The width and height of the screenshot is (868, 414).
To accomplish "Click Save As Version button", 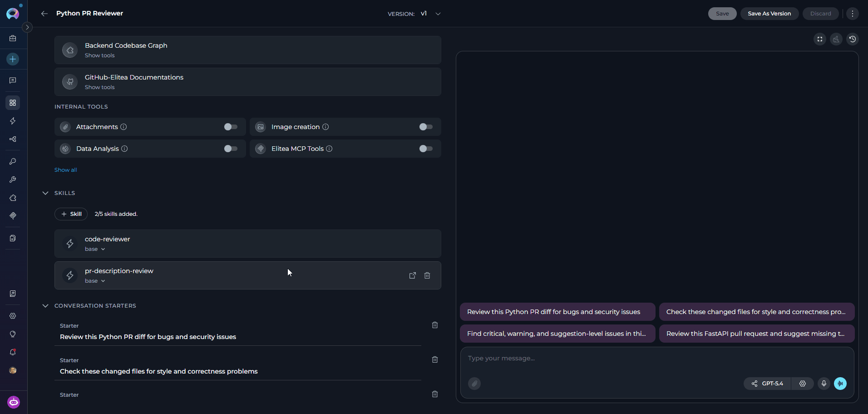I will point(769,14).
